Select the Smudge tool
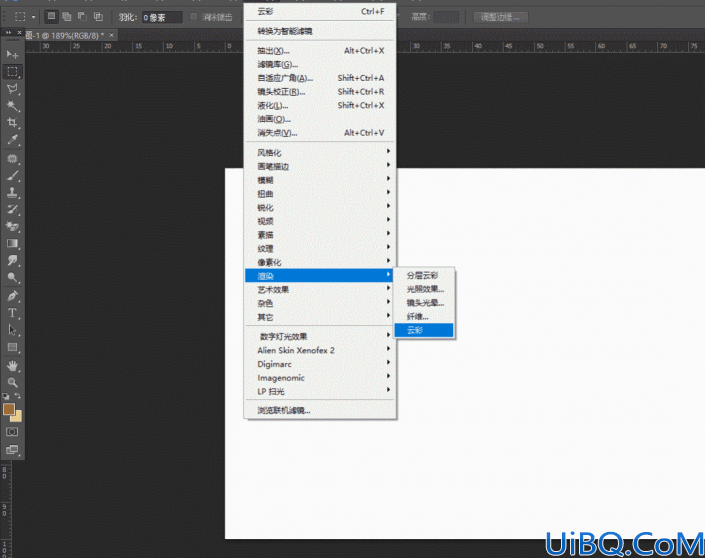 pyautogui.click(x=12, y=260)
